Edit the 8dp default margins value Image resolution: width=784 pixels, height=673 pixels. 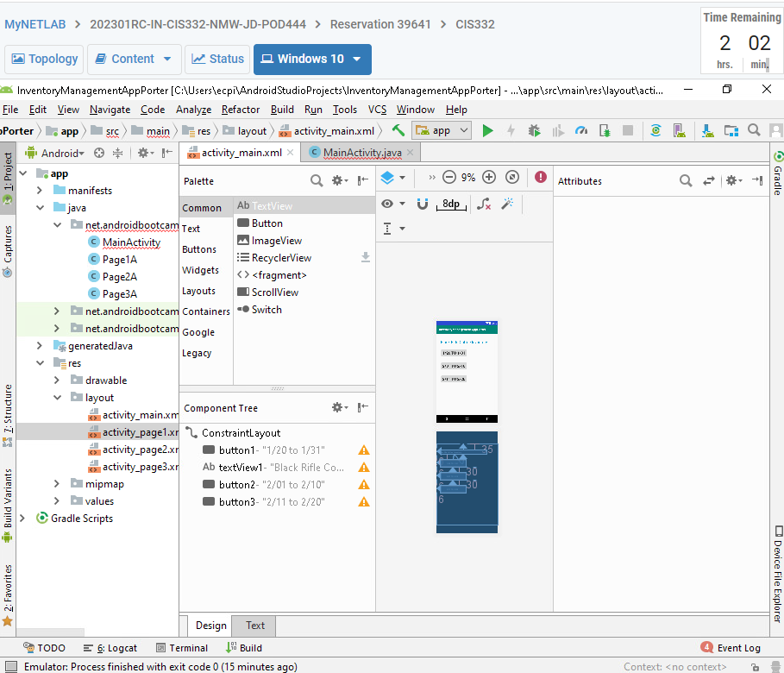point(451,204)
